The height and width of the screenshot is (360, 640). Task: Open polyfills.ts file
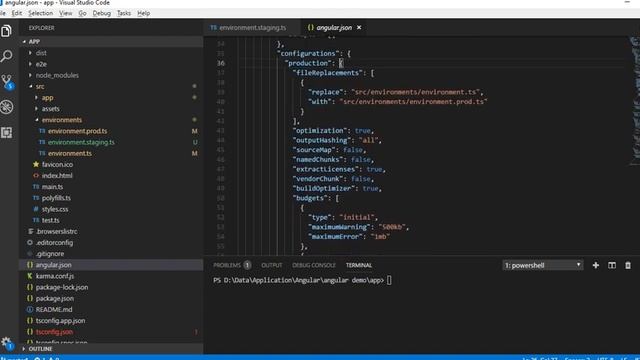click(x=56, y=198)
